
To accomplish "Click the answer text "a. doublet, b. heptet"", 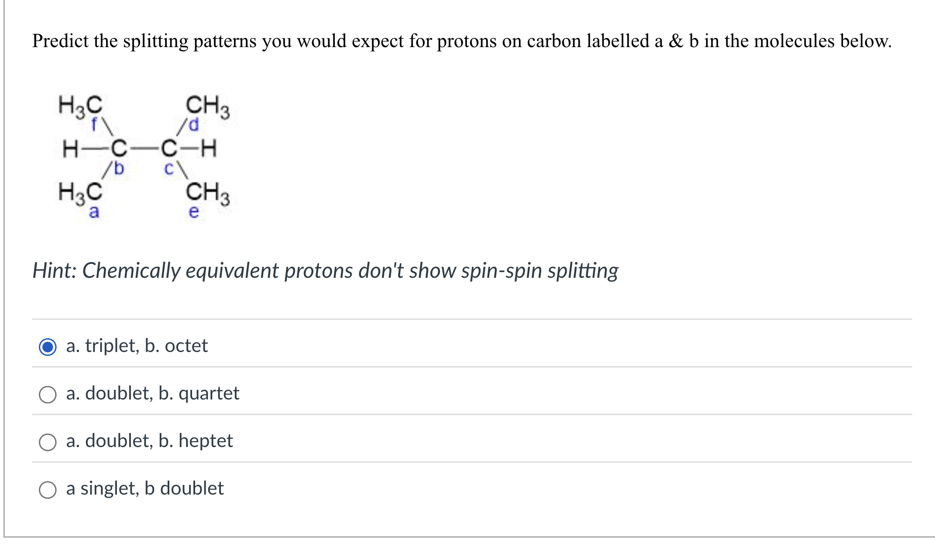I will pos(149,441).
